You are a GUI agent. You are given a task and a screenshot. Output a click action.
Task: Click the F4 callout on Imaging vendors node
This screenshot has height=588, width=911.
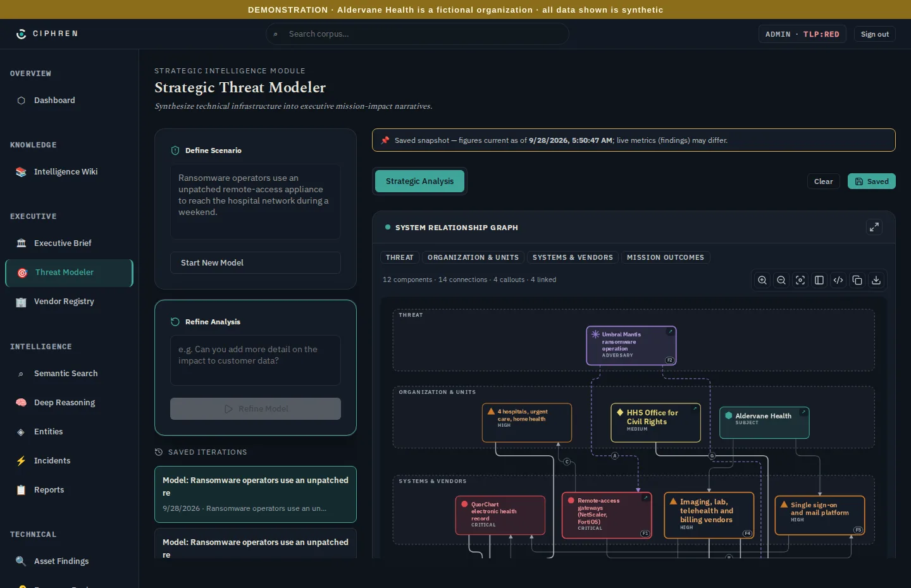tap(747, 534)
